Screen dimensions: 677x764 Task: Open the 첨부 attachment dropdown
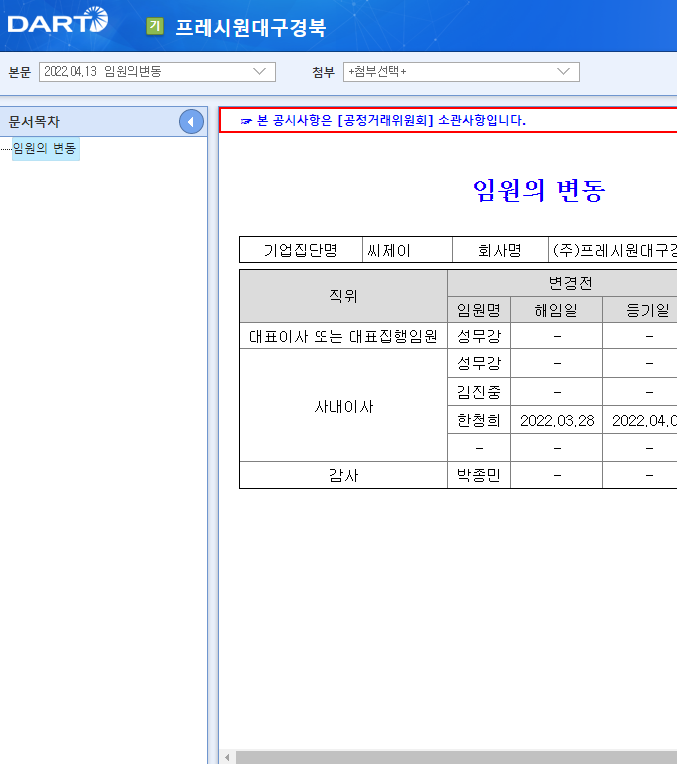[461, 72]
